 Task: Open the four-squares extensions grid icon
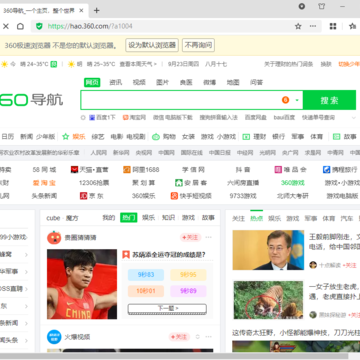pyautogui.click(x=333, y=26)
